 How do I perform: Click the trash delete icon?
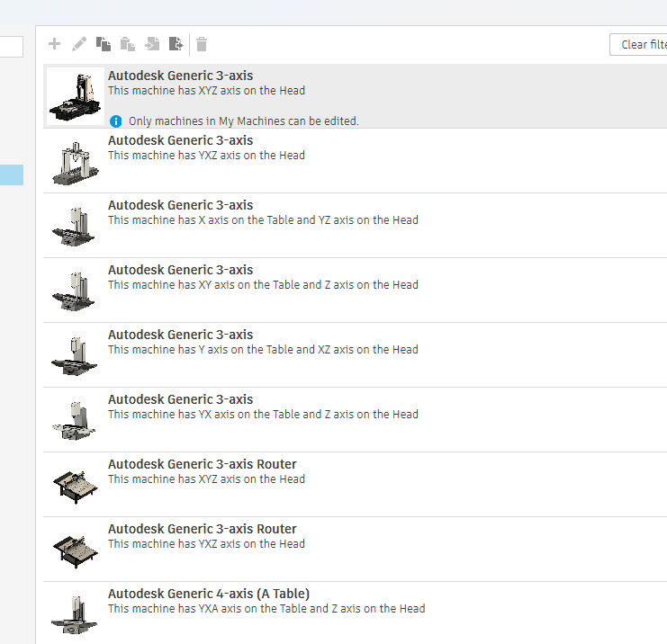202,44
